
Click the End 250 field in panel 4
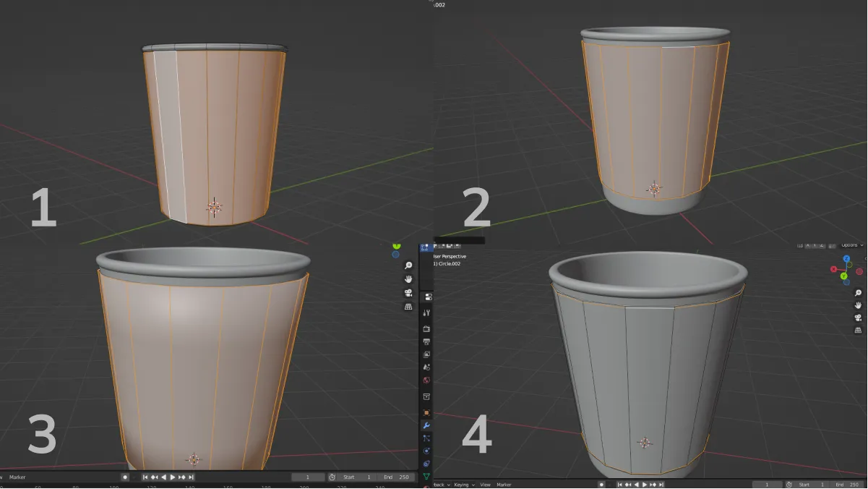click(x=847, y=485)
